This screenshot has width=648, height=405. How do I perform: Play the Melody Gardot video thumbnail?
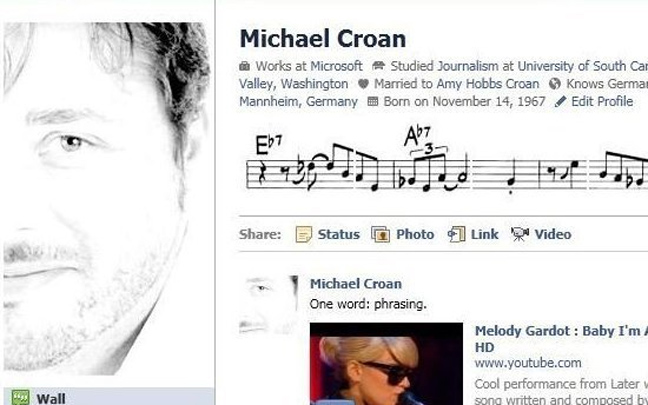tap(386, 364)
